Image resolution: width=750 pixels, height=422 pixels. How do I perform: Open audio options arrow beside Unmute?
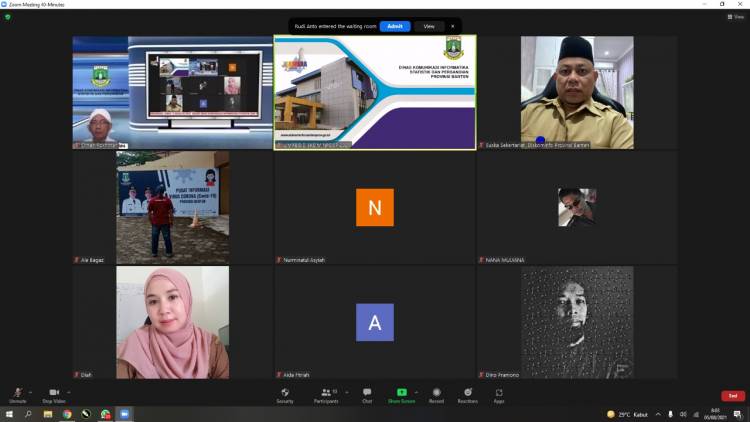click(x=31, y=392)
